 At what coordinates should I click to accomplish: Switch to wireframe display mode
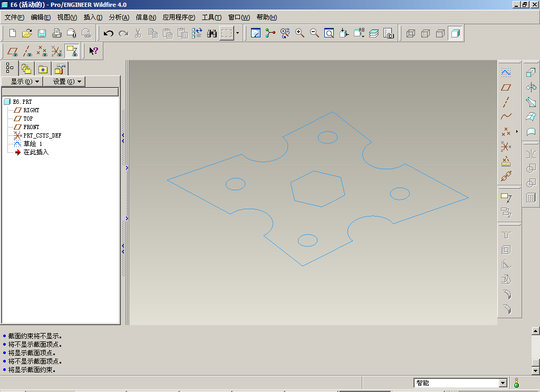[x=410, y=33]
